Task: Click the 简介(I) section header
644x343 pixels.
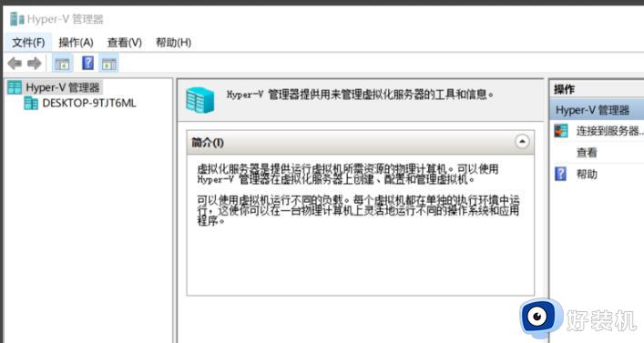Action: click(360, 142)
